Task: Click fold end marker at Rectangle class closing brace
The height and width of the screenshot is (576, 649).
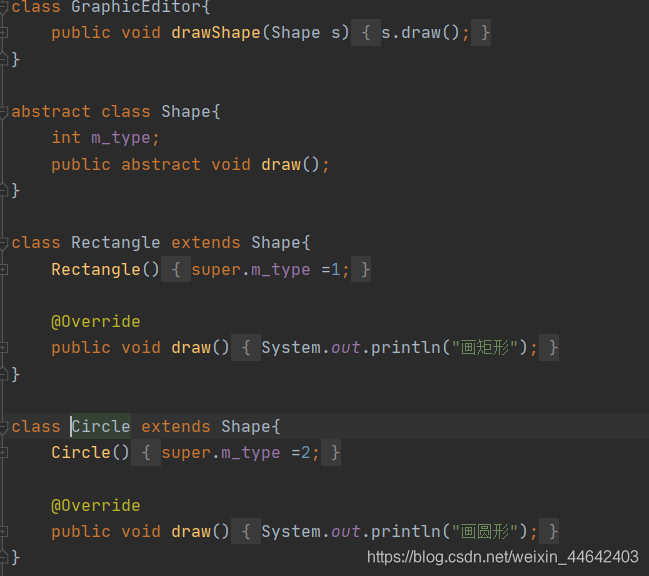Action: pos(3,374)
